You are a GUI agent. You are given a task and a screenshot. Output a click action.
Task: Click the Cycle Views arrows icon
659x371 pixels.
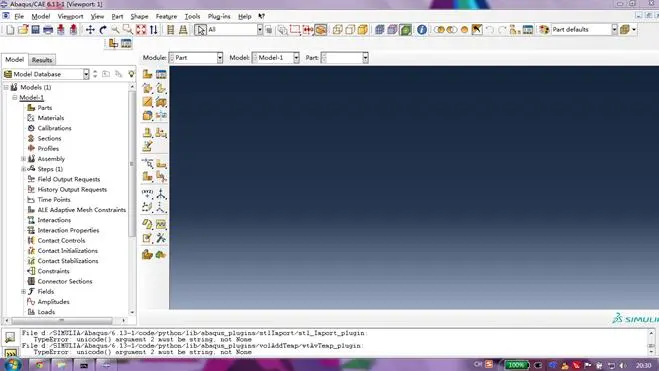[153, 30]
